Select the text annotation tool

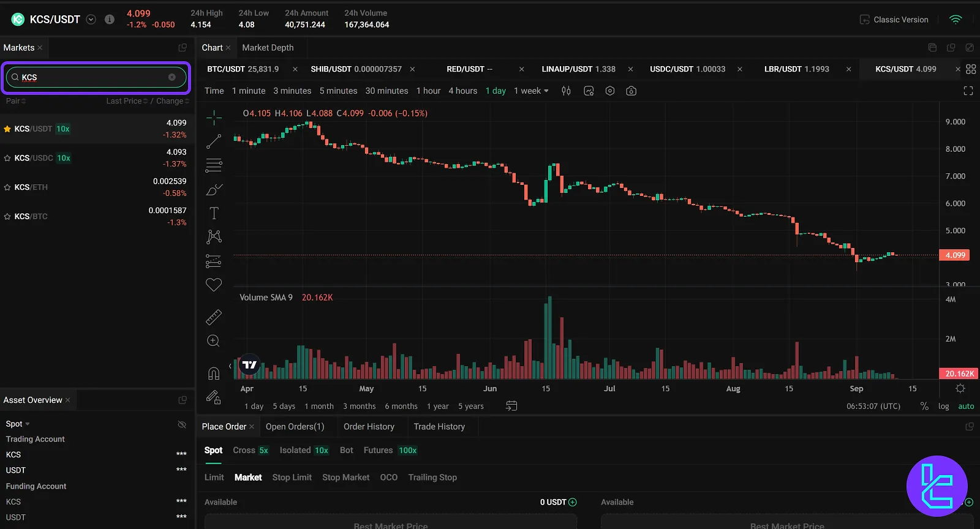click(x=214, y=213)
